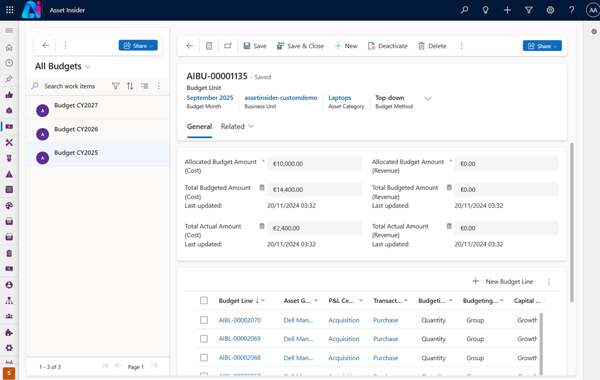Select Budget CY2025 in list
The width and height of the screenshot is (600, 380).
pyautogui.click(x=98, y=155)
